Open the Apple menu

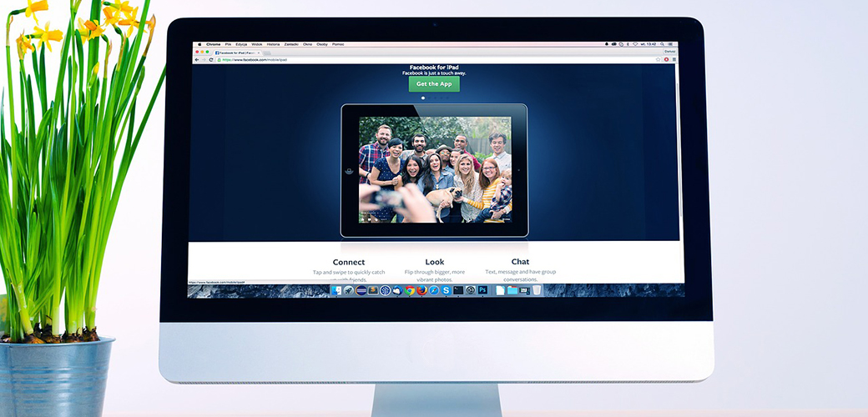199,44
